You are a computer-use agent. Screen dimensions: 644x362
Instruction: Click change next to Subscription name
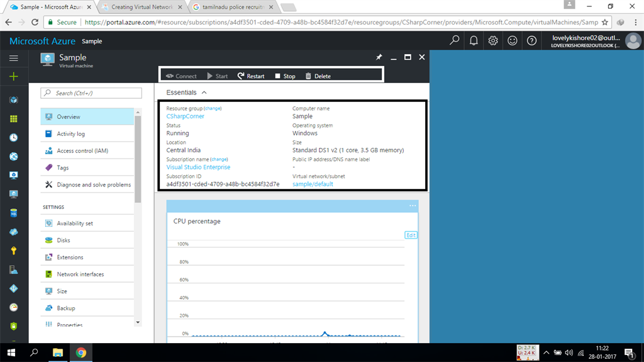pos(219,159)
